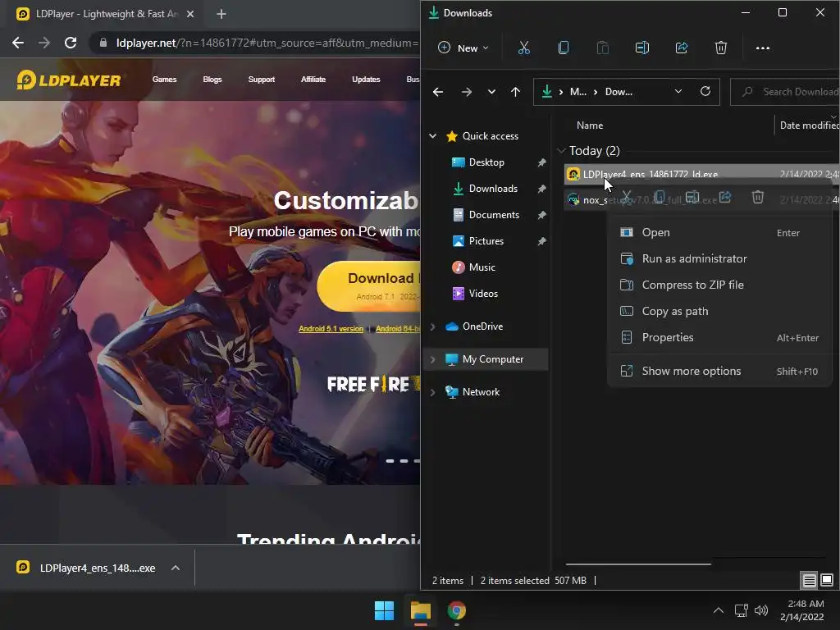840x630 pixels.
Task: Switch to large thumbnails view layout
Action: [827, 580]
